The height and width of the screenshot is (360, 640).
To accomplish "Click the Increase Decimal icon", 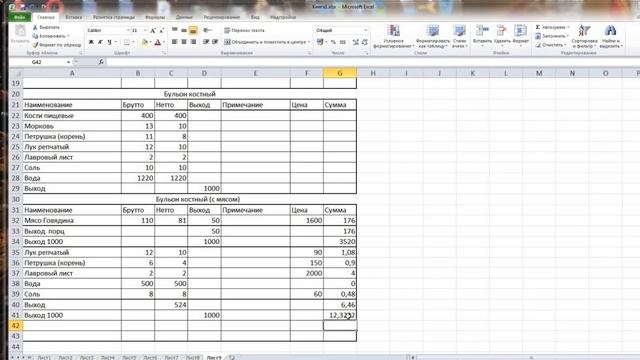I will (356, 42).
